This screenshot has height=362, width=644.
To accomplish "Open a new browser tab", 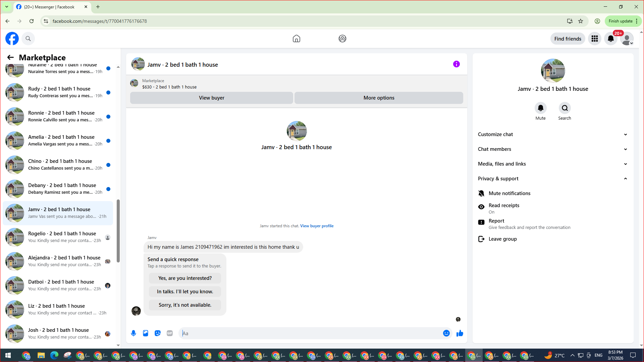I will pos(98,7).
